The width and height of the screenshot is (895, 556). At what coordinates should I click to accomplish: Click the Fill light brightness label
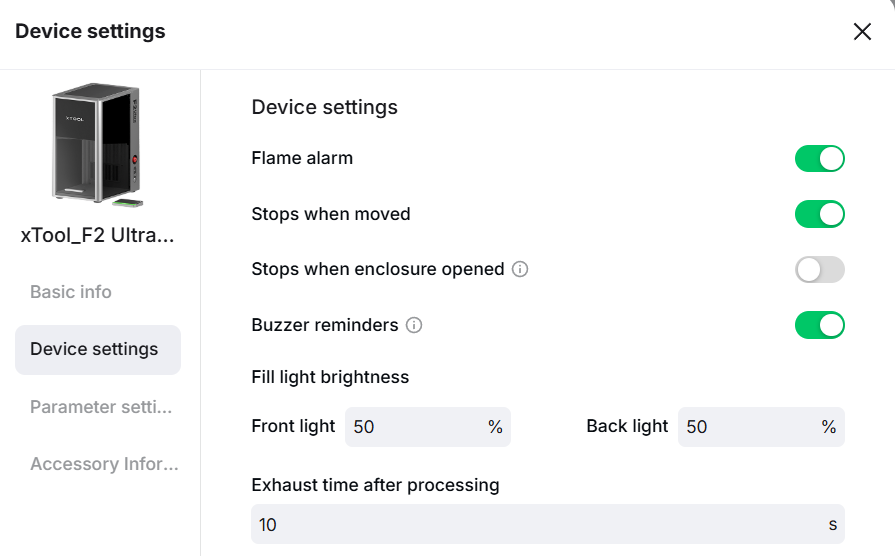(330, 378)
